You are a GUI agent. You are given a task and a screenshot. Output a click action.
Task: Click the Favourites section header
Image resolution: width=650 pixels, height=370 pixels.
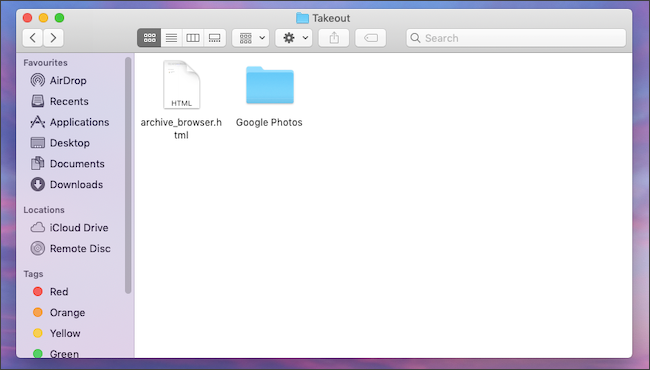click(x=45, y=63)
